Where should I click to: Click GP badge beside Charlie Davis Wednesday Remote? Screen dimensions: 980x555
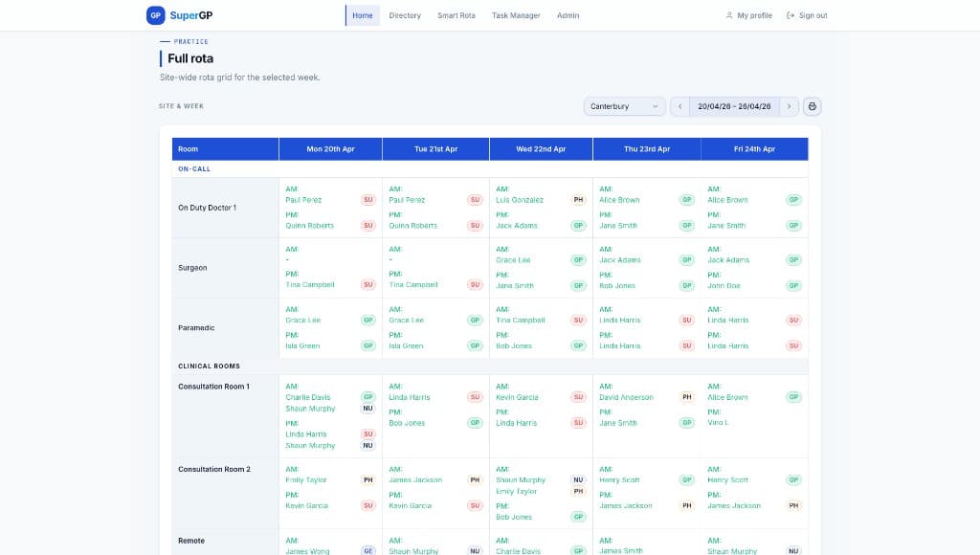click(578, 551)
